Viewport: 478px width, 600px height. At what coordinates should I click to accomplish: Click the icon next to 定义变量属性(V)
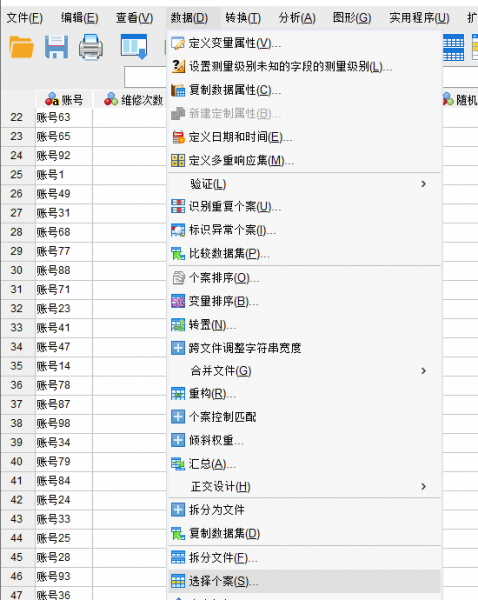click(x=178, y=43)
